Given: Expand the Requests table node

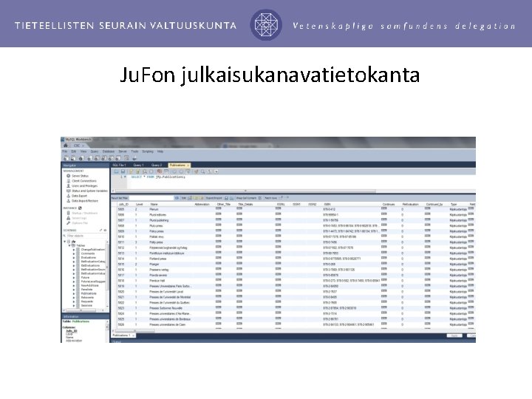Looking at the screenshot, I should [74, 301].
